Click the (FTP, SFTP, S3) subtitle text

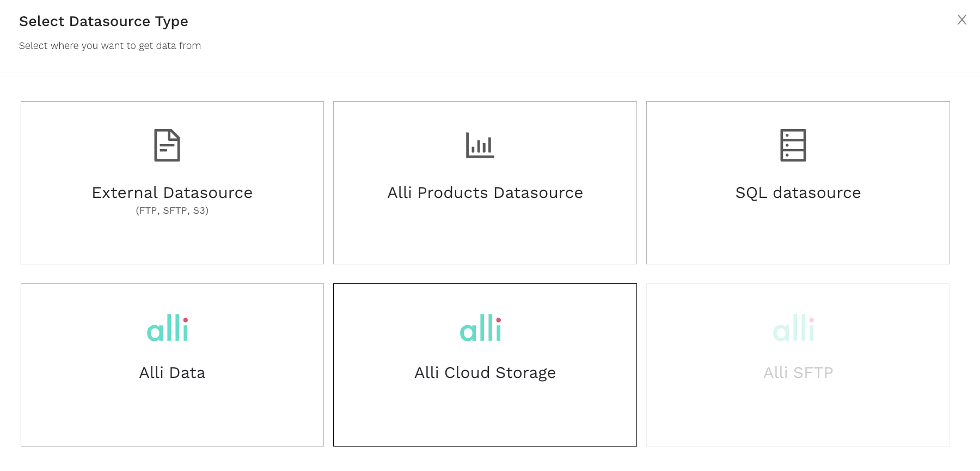pos(172,210)
